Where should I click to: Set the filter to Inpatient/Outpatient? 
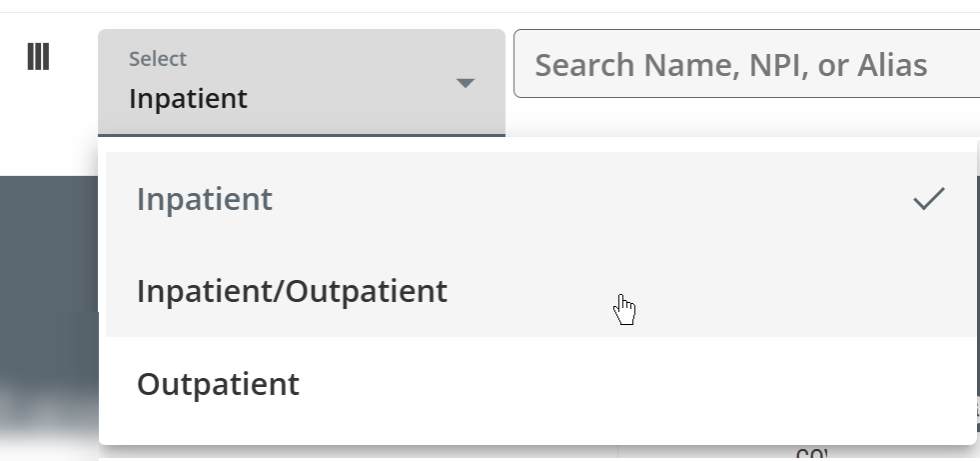coord(292,291)
